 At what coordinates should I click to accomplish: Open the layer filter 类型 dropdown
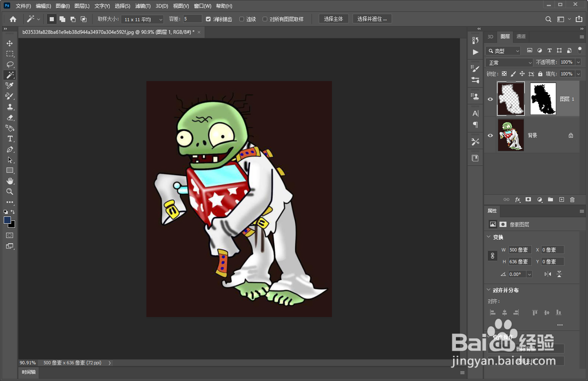point(503,51)
